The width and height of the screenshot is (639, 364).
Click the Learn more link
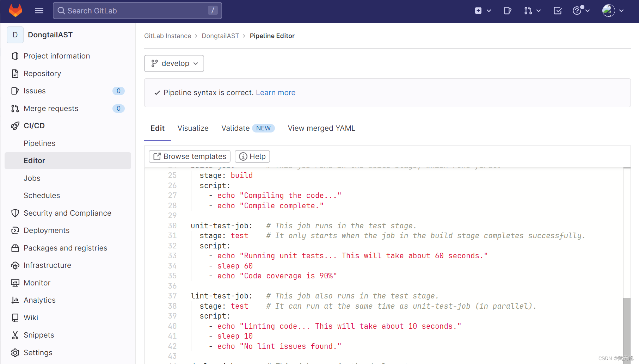tap(276, 93)
